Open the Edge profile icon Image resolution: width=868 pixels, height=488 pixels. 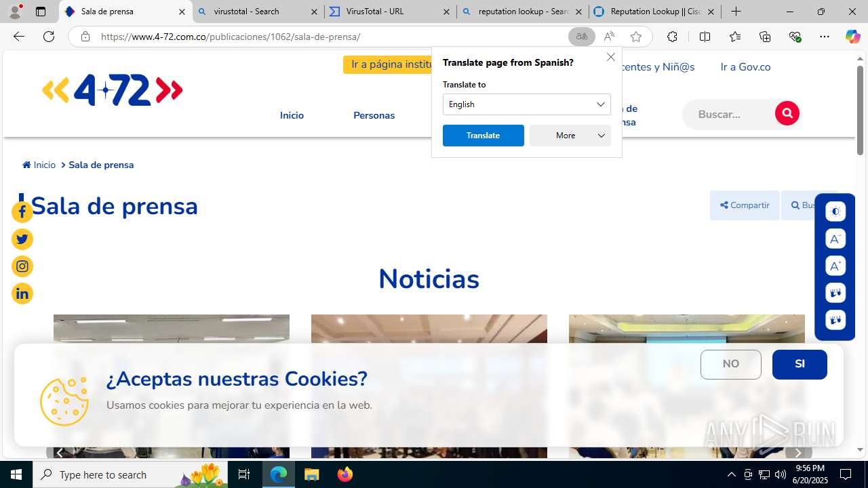click(x=15, y=12)
